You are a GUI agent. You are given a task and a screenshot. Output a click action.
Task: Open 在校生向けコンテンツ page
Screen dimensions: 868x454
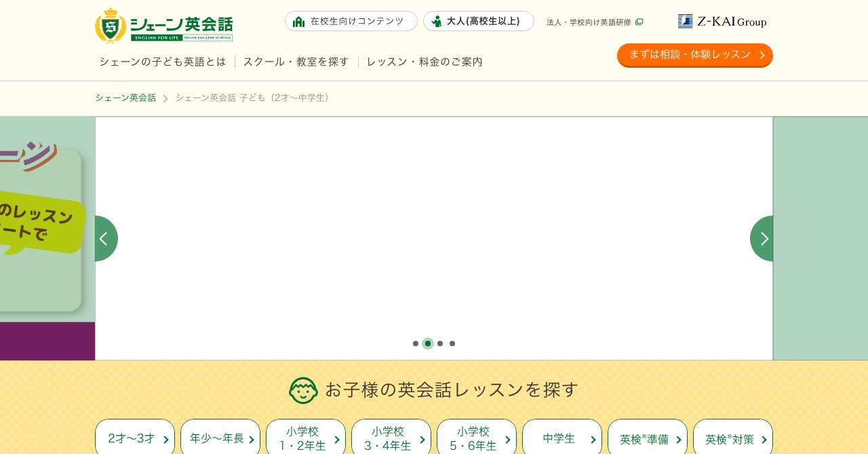(351, 21)
